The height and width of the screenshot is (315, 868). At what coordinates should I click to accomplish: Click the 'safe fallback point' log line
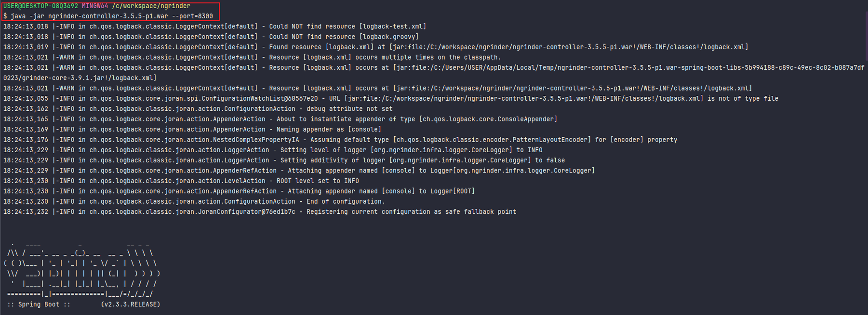pyautogui.click(x=260, y=212)
